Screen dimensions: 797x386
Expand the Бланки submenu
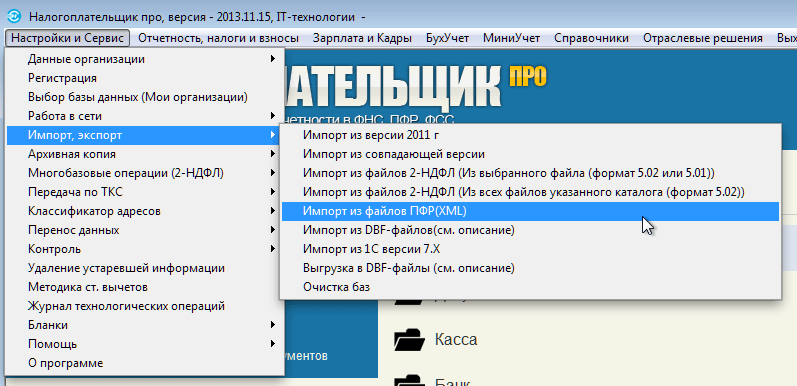144,325
